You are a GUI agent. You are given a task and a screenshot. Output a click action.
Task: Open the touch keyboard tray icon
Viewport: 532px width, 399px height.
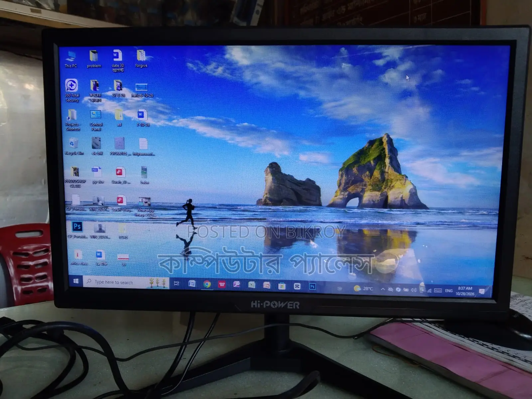coord(438,291)
